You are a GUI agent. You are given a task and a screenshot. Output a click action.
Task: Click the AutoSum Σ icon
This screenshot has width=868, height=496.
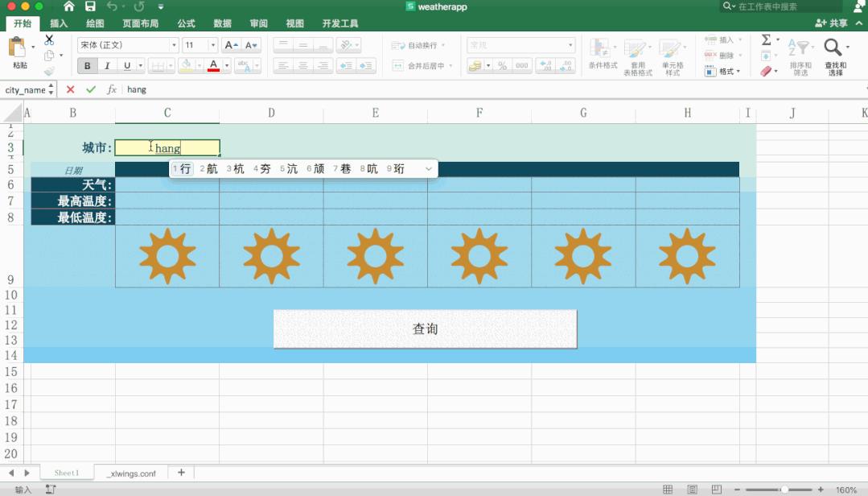coord(765,39)
